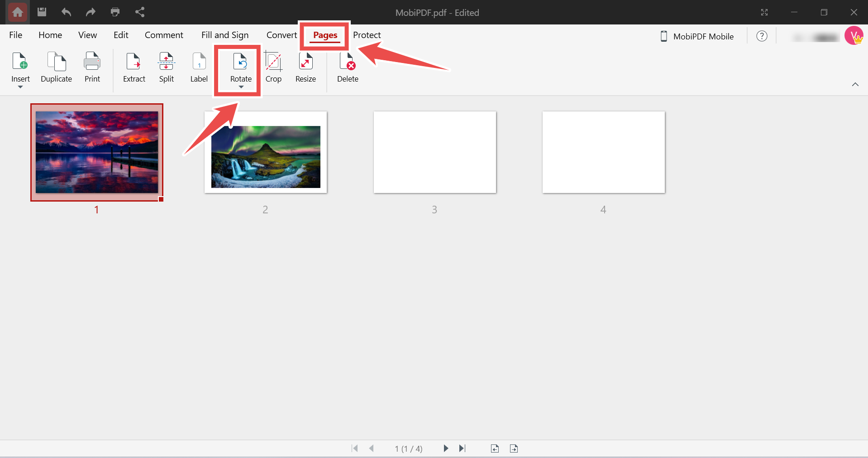Extract the selected pages
The height and width of the screenshot is (458, 868).
pyautogui.click(x=134, y=67)
